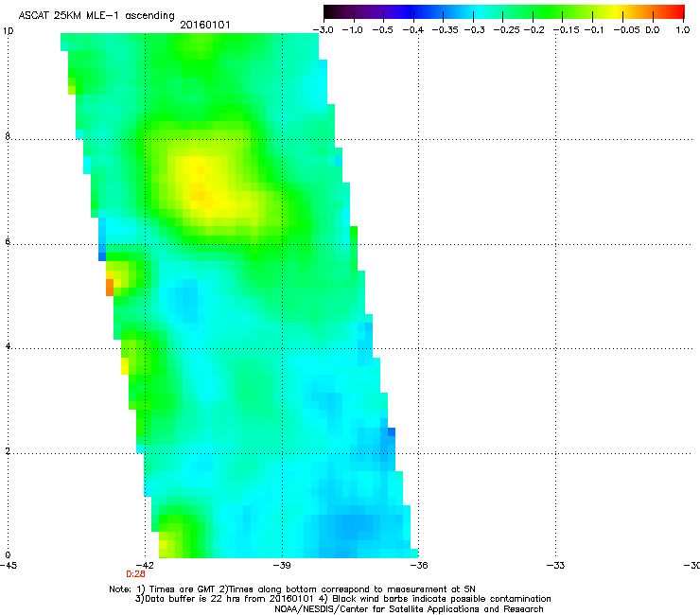
Task: Pick the yellow section of the color scale bar
Action: (x=619, y=12)
